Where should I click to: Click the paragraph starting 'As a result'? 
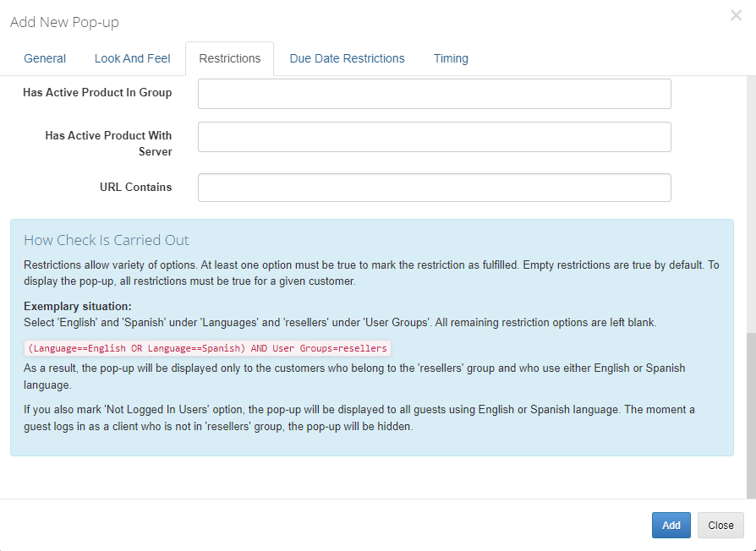pos(354,376)
